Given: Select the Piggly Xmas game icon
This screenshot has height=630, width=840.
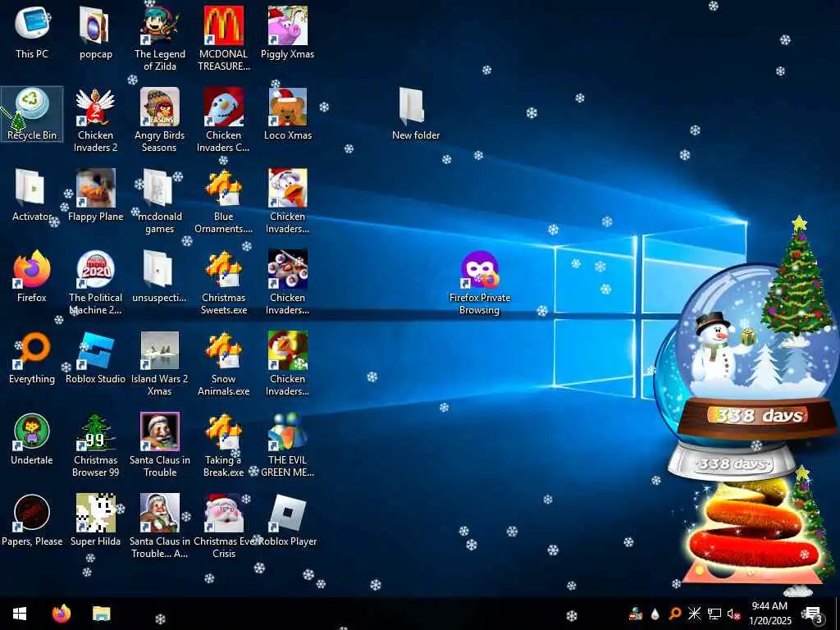Looking at the screenshot, I should (x=288, y=33).
